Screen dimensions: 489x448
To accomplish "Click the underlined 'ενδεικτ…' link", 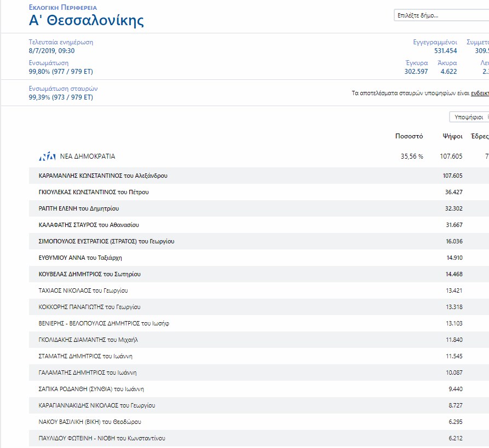I will tap(479, 94).
